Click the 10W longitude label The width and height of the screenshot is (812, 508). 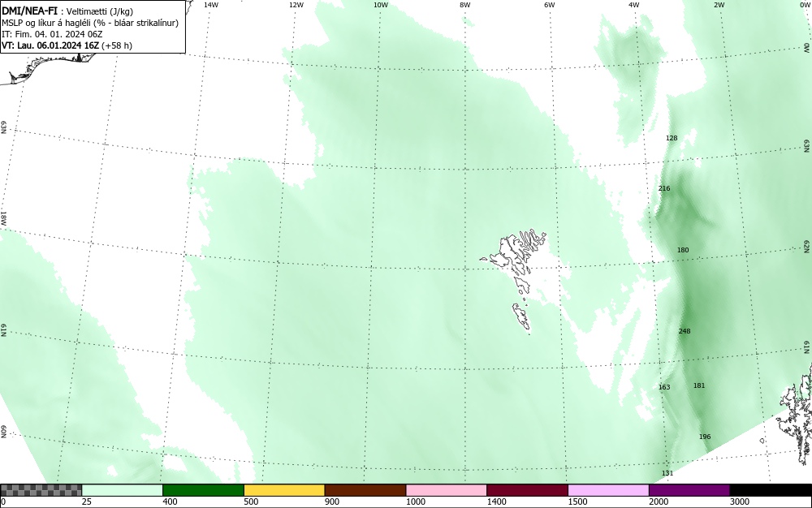(x=381, y=5)
